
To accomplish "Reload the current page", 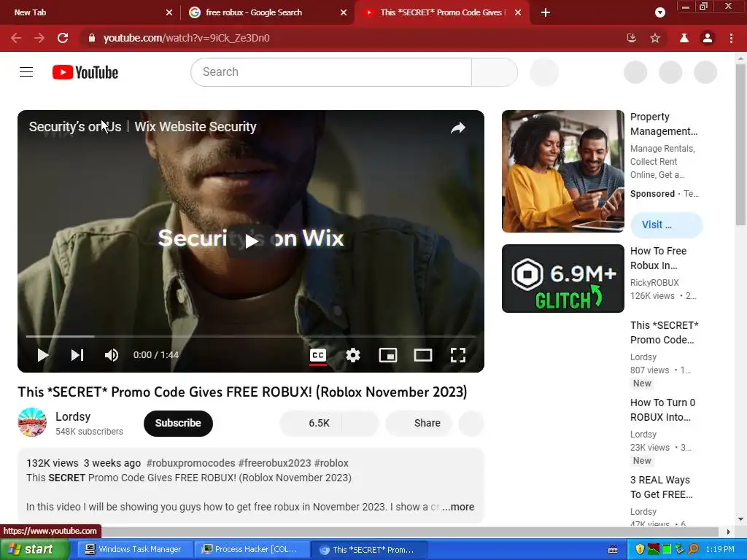I will click(x=63, y=38).
